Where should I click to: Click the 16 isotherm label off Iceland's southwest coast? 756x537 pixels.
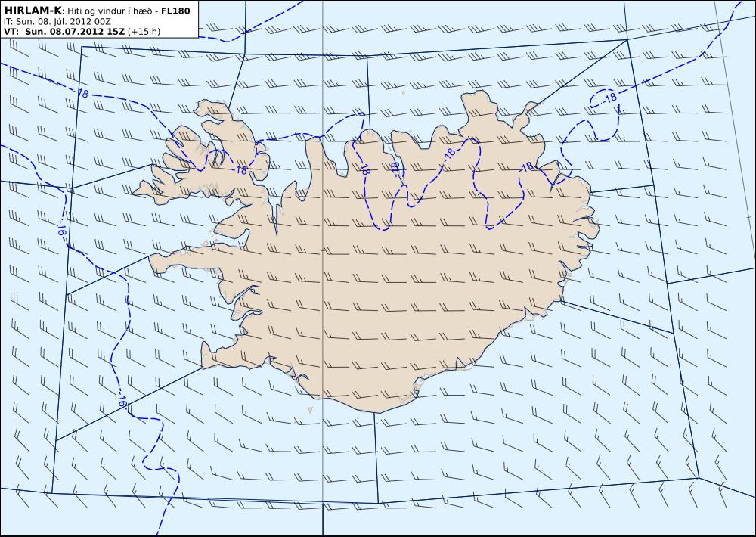[x=122, y=401]
